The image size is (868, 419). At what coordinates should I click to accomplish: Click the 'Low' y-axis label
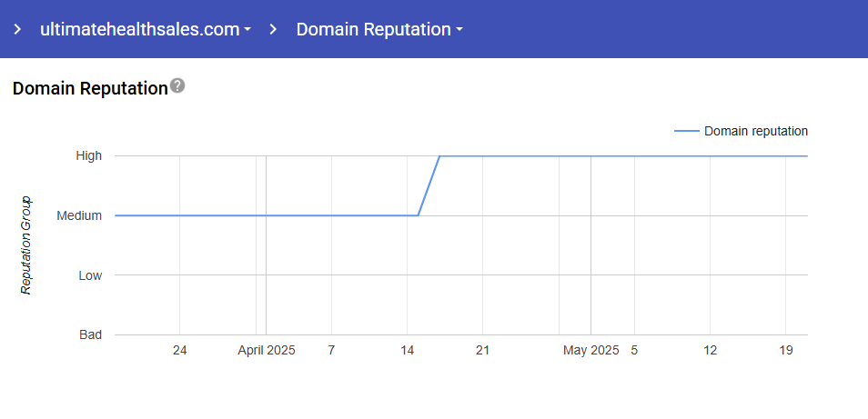pyautogui.click(x=89, y=275)
